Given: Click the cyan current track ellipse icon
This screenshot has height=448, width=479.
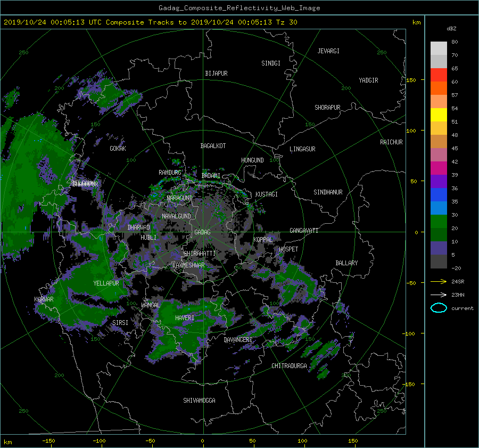Looking at the screenshot, I should coord(439,308).
